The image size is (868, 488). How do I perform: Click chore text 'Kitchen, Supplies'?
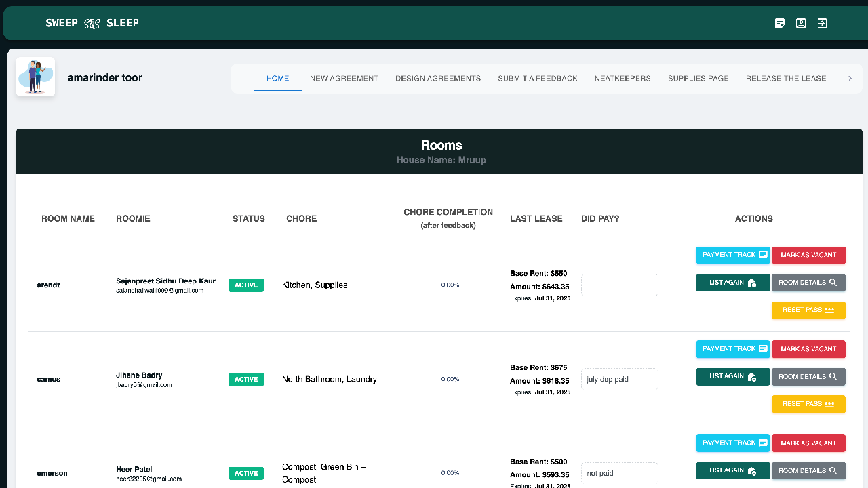pyautogui.click(x=315, y=285)
